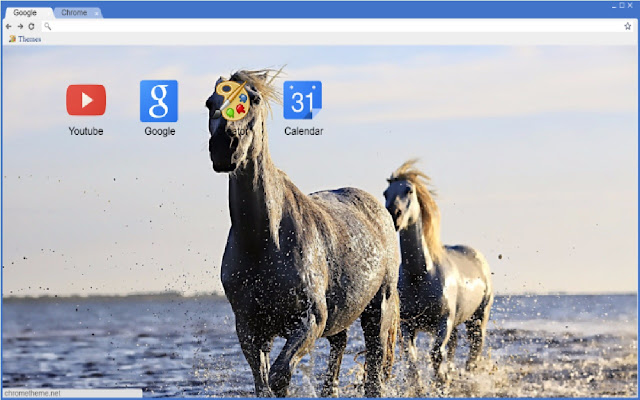Click the Google label under the icon
The width and height of the screenshot is (640, 400).
[160, 131]
